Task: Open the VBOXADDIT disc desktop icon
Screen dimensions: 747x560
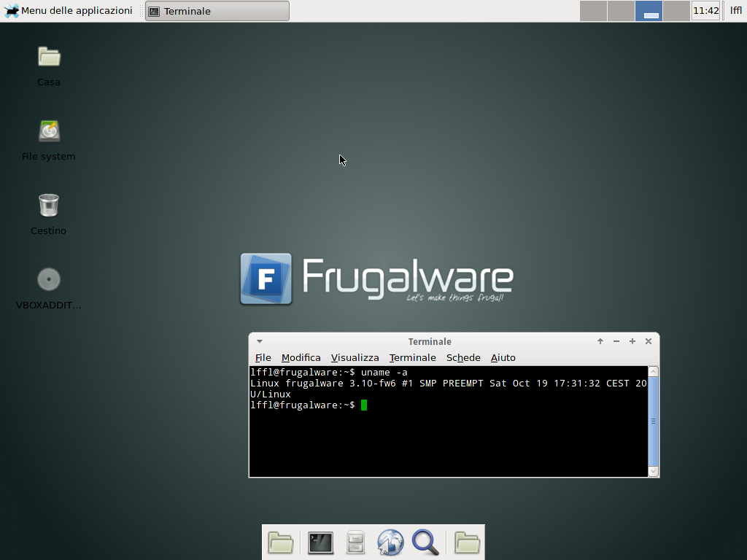Action: pos(49,279)
